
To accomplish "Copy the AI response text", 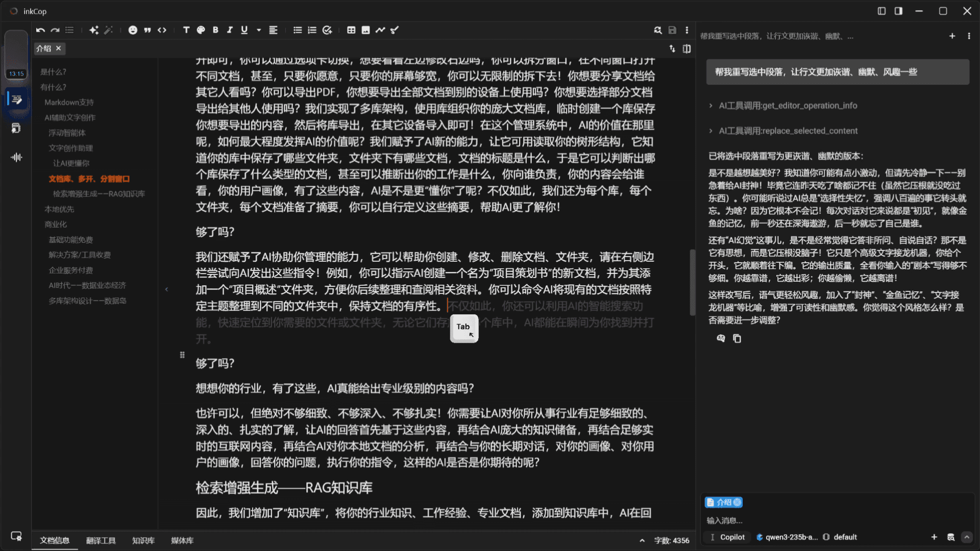I will (x=737, y=338).
